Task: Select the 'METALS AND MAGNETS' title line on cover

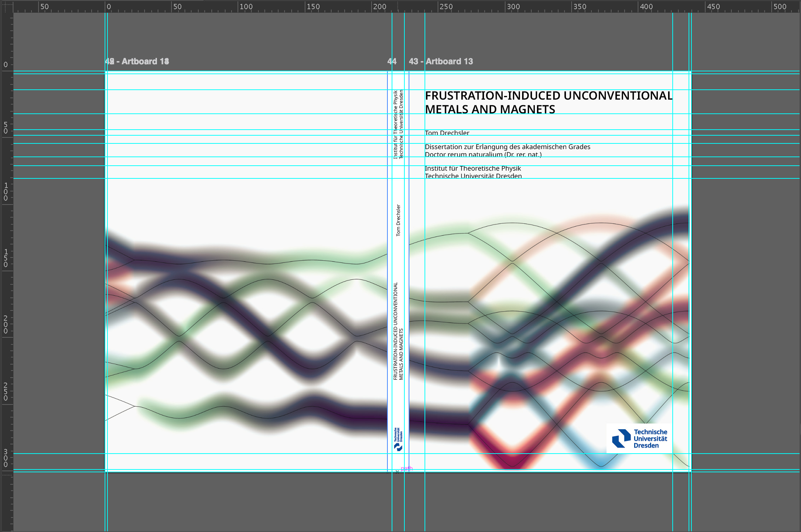Action: (490, 110)
